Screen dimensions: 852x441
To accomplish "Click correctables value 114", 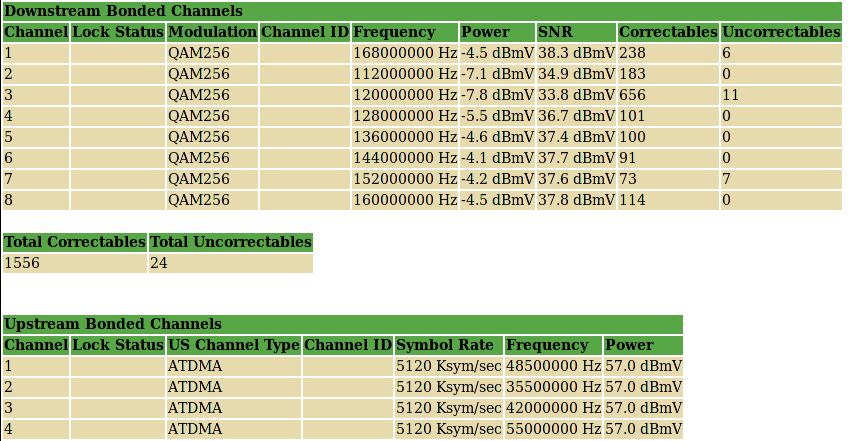I will click(632, 200).
